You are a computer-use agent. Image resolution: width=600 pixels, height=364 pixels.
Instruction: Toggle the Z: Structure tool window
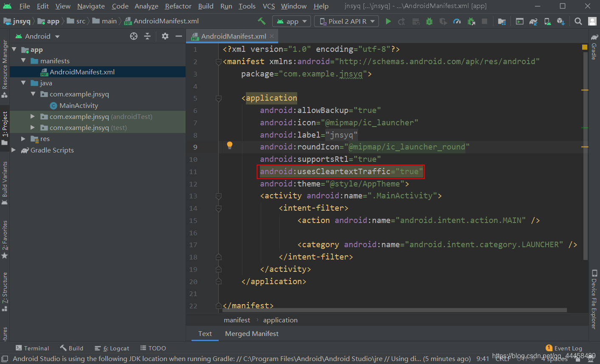[5, 292]
